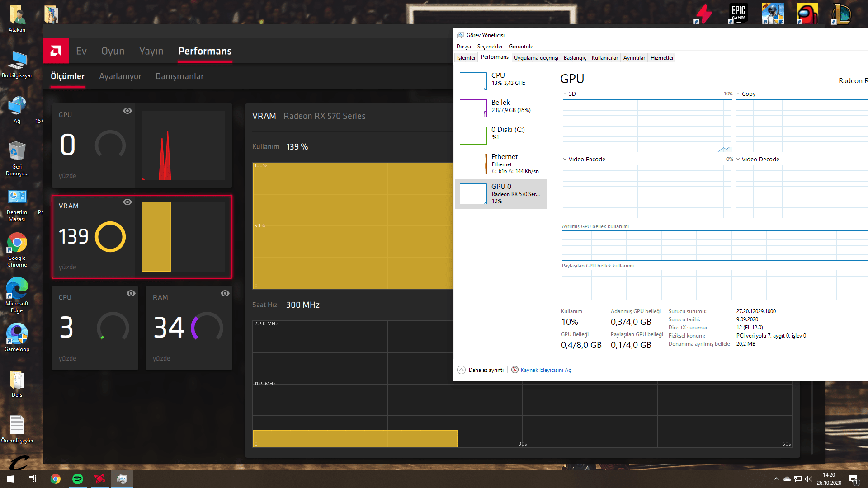Select Ethernet in the performance list

pos(501,164)
